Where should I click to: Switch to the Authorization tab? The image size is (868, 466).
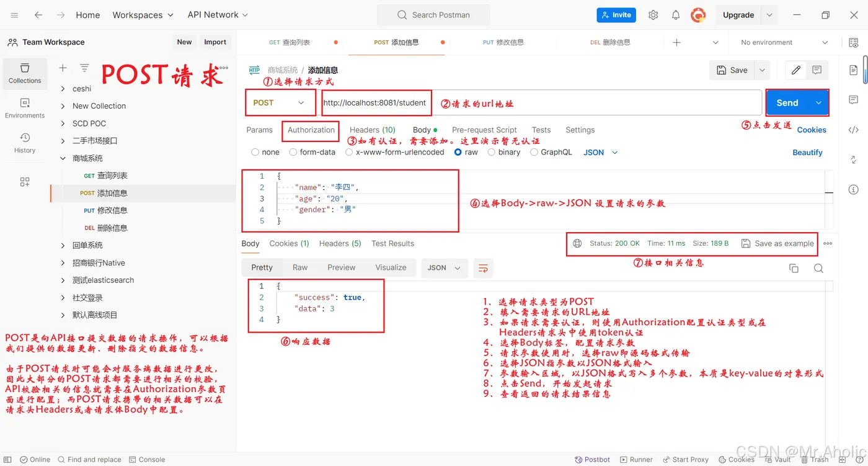point(311,130)
